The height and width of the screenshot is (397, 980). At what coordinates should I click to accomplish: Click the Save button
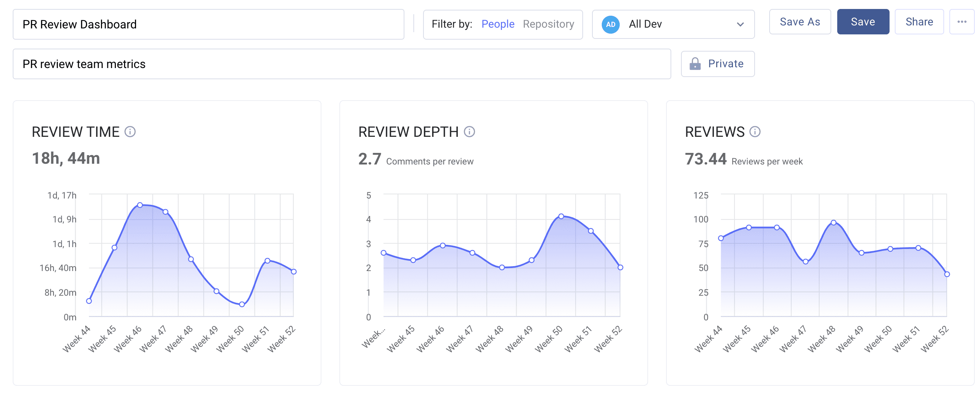[862, 22]
